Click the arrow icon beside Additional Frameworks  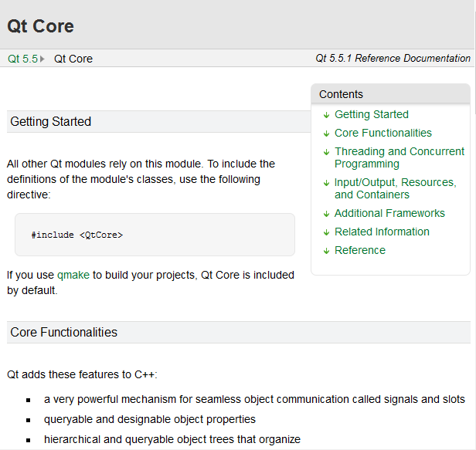(326, 214)
